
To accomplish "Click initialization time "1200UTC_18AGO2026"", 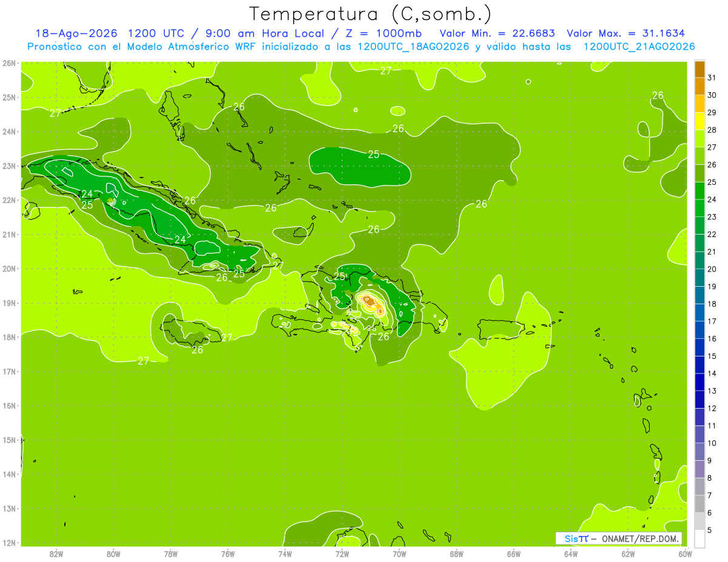I will (414, 46).
